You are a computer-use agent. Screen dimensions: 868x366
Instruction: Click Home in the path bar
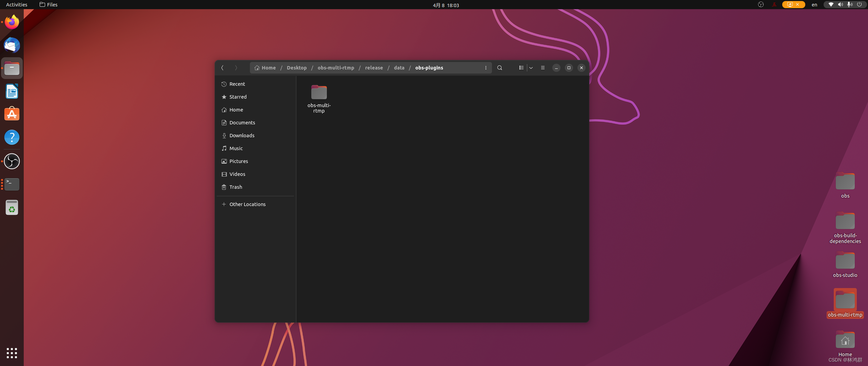click(265, 68)
